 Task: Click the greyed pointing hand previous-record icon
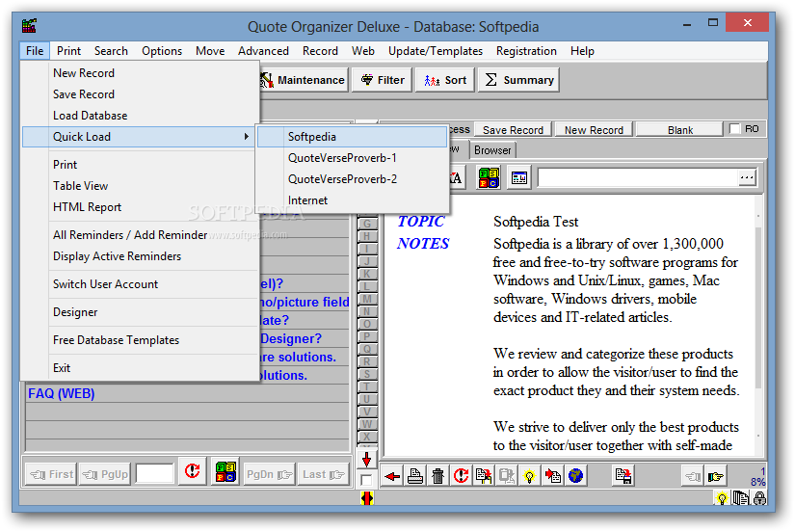click(693, 476)
